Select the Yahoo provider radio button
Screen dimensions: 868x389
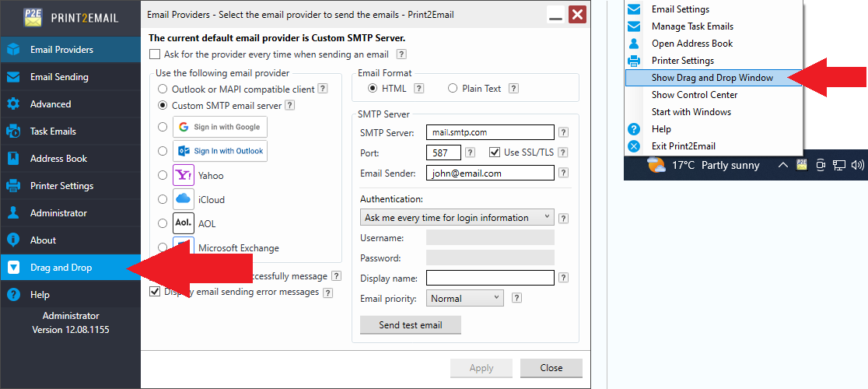pyautogui.click(x=163, y=175)
